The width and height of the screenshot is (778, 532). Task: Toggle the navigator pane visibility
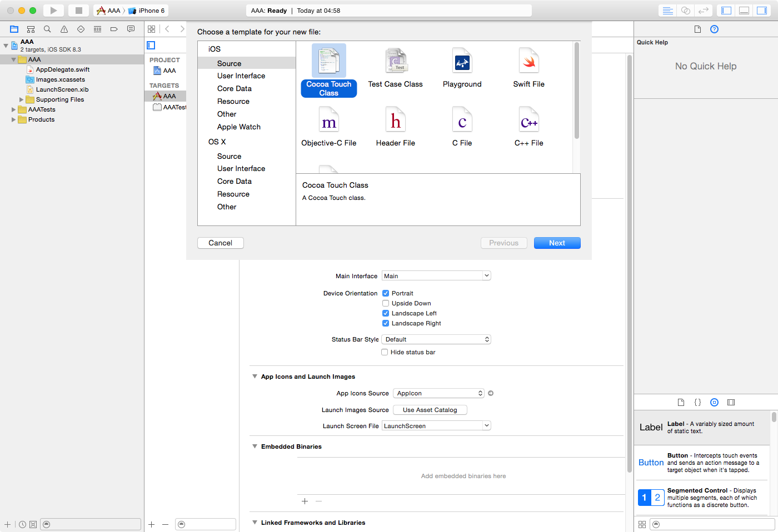726,11
